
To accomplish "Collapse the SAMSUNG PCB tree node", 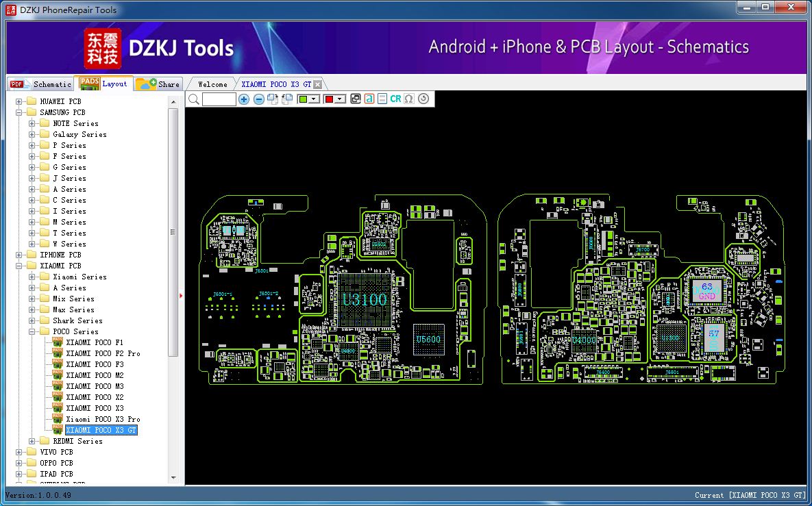I will coord(19,112).
